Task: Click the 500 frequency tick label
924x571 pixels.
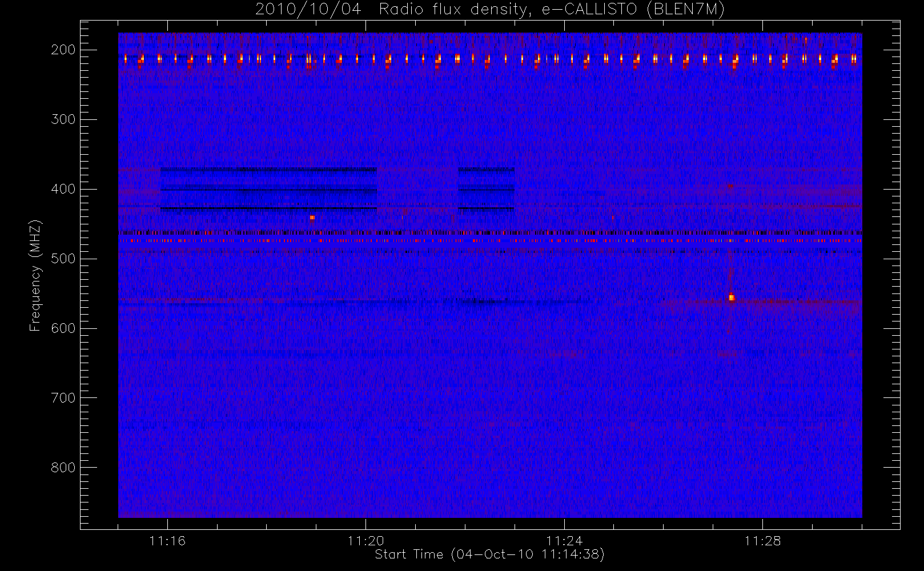Action: pyautogui.click(x=63, y=259)
